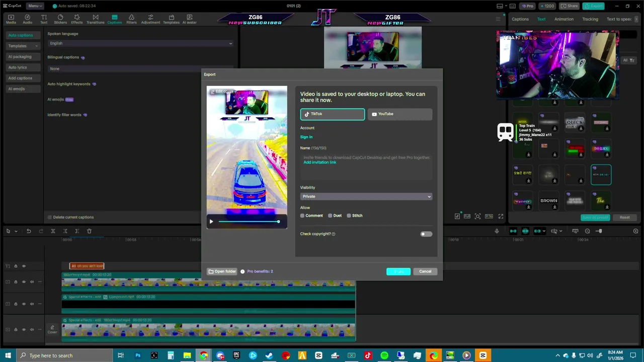Click the fullscreen preview icon
644x362 pixels.
point(501,216)
